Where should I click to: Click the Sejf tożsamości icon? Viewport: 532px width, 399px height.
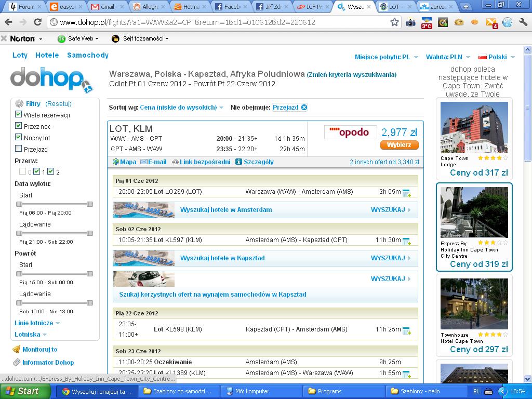[x=115, y=38]
